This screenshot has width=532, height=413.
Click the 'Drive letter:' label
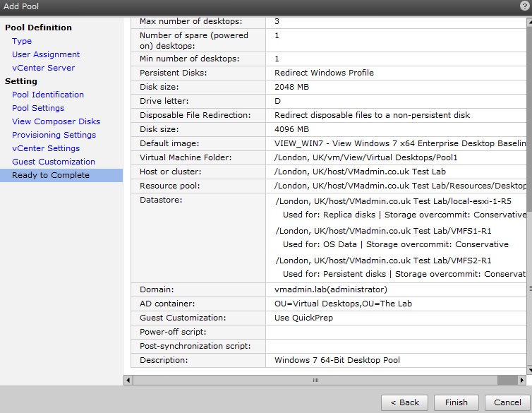coord(164,101)
